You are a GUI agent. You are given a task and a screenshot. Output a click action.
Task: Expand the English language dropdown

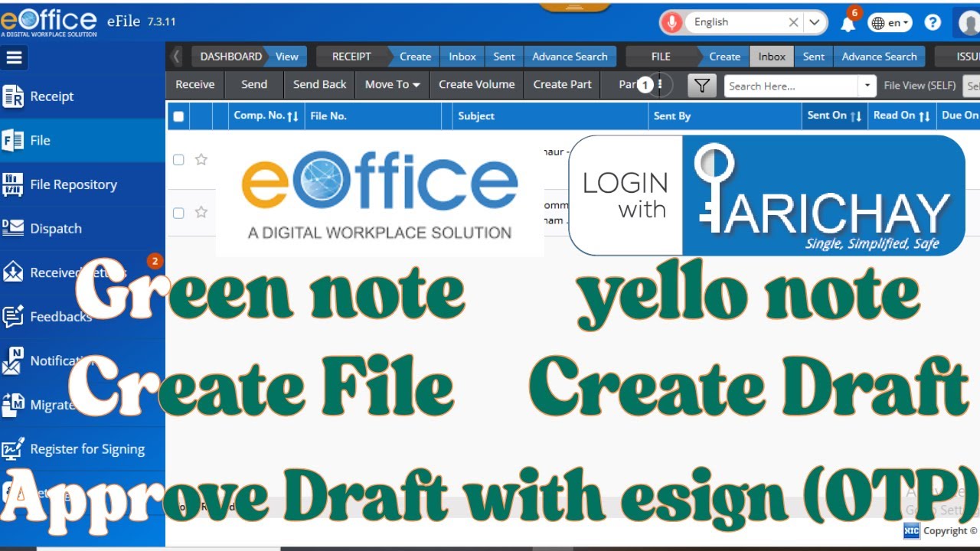[815, 22]
